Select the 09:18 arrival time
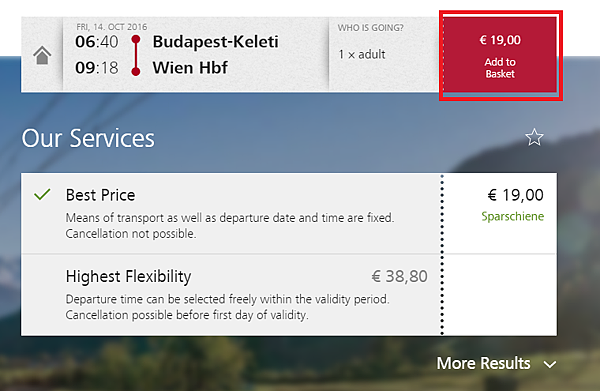 point(96,68)
